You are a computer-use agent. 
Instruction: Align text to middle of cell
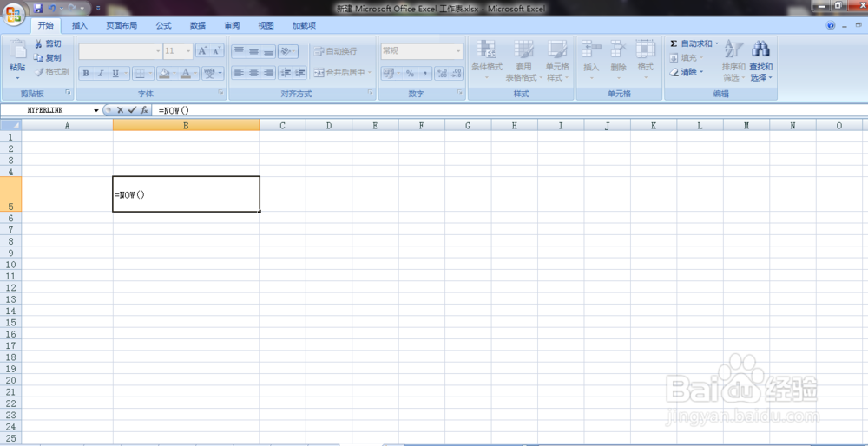253,51
